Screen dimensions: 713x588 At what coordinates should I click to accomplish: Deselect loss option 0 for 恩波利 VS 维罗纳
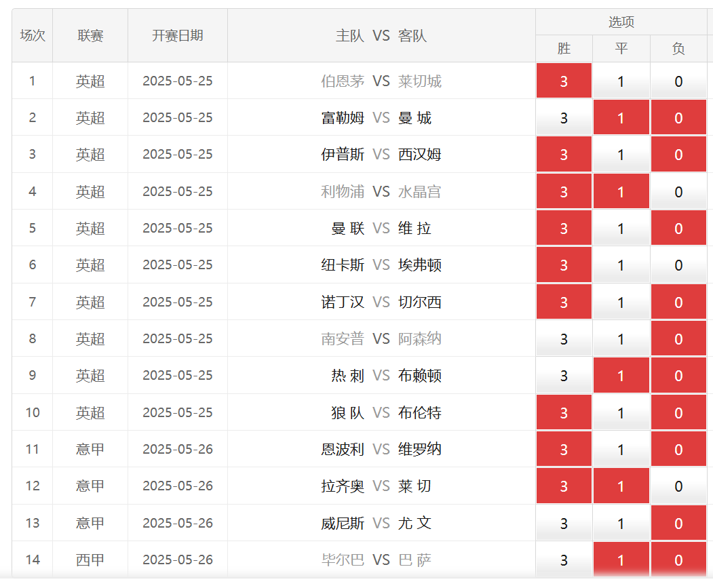point(678,449)
